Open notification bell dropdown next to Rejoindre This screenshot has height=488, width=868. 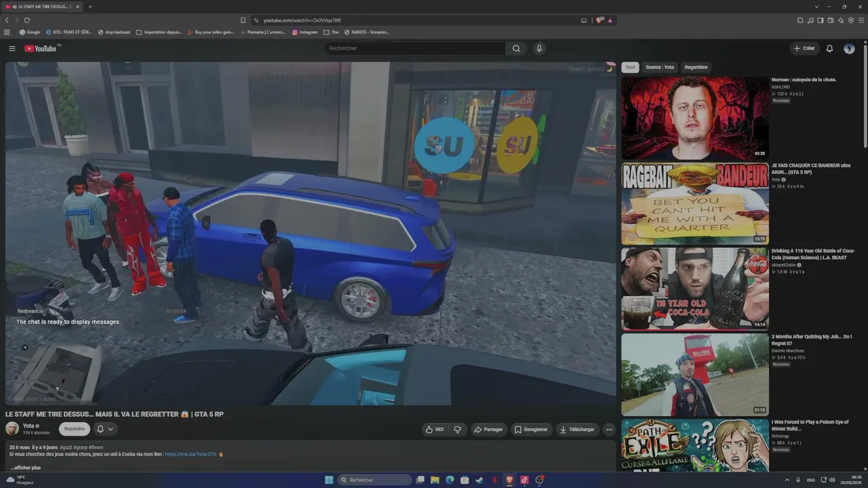pos(104,429)
